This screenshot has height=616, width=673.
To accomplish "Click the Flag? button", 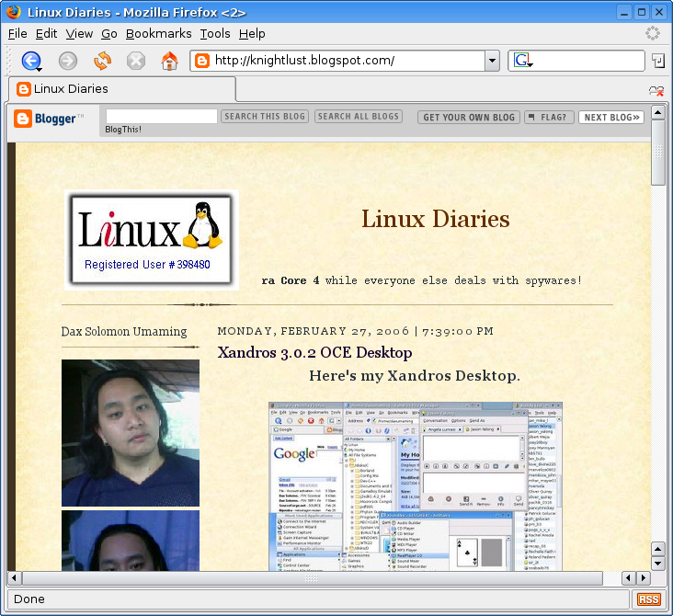I will pyautogui.click(x=549, y=117).
